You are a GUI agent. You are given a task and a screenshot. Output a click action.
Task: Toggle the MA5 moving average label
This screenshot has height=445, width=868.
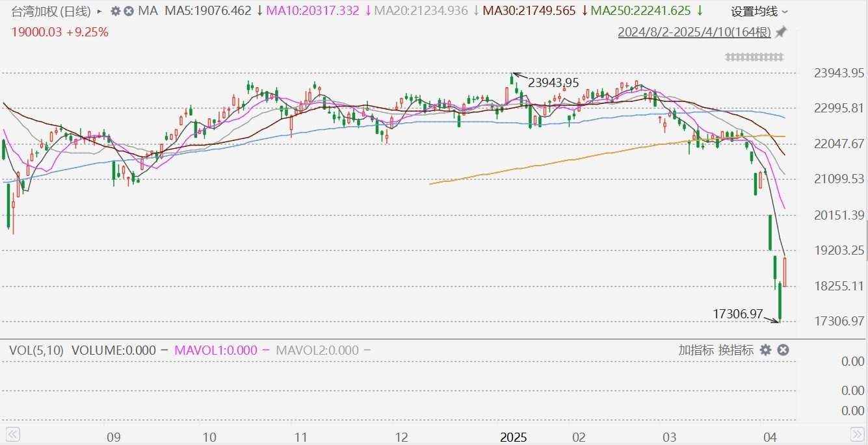pos(207,11)
